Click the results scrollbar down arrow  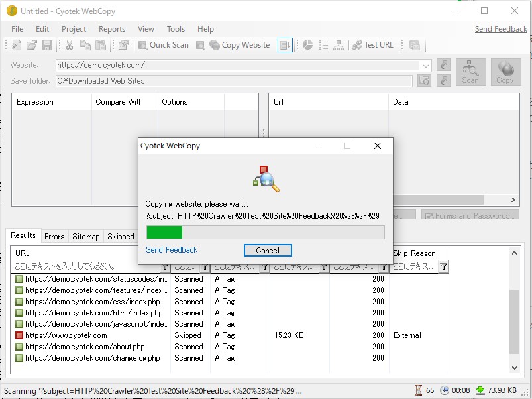514,367
